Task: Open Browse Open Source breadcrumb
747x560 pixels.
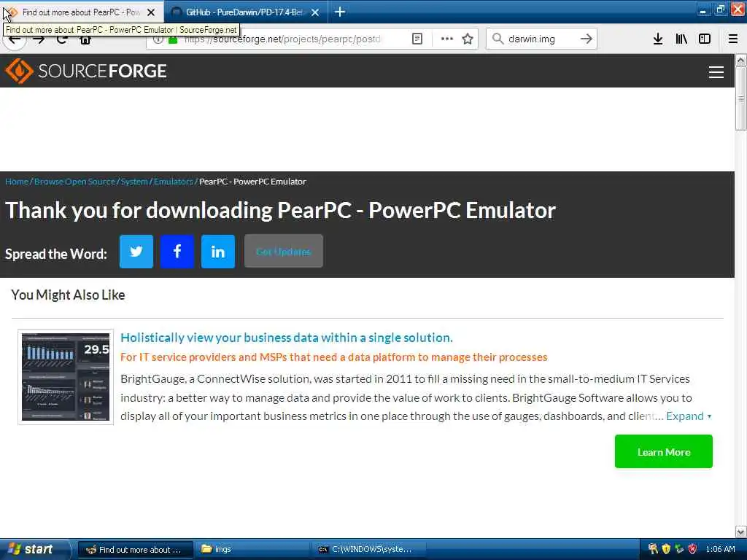Action: (x=75, y=182)
